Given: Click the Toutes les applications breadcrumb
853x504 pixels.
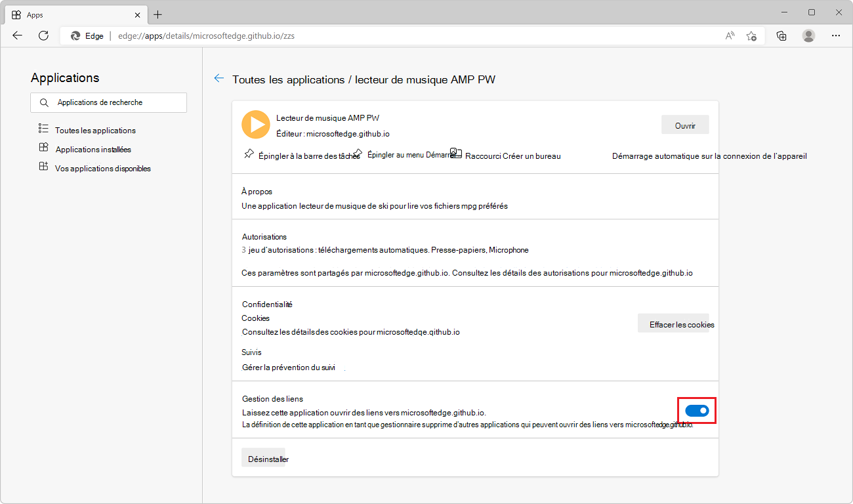Looking at the screenshot, I should tap(289, 79).
